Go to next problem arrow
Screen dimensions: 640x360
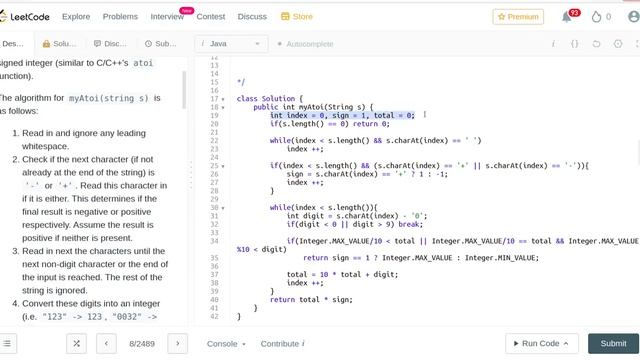[x=178, y=344]
